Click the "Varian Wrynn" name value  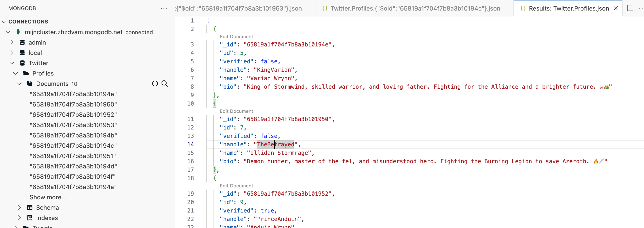(x=271, y=78)
